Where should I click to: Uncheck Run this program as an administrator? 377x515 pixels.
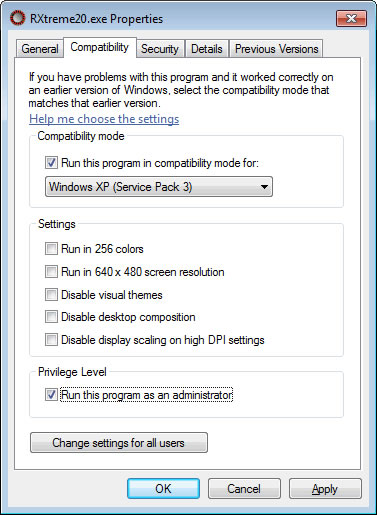click(51, 395)
